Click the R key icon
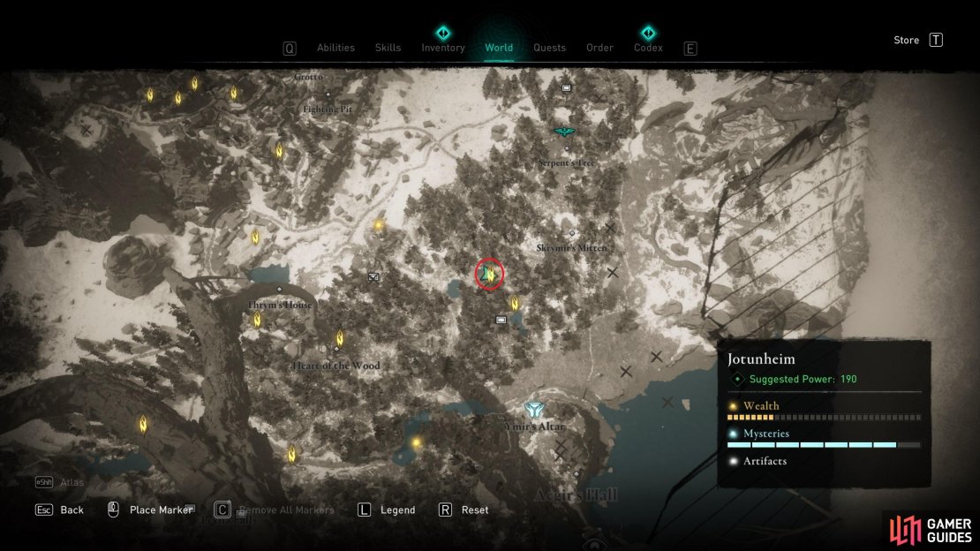The height and width of the screenshot is (551, 980). (445, 509)
